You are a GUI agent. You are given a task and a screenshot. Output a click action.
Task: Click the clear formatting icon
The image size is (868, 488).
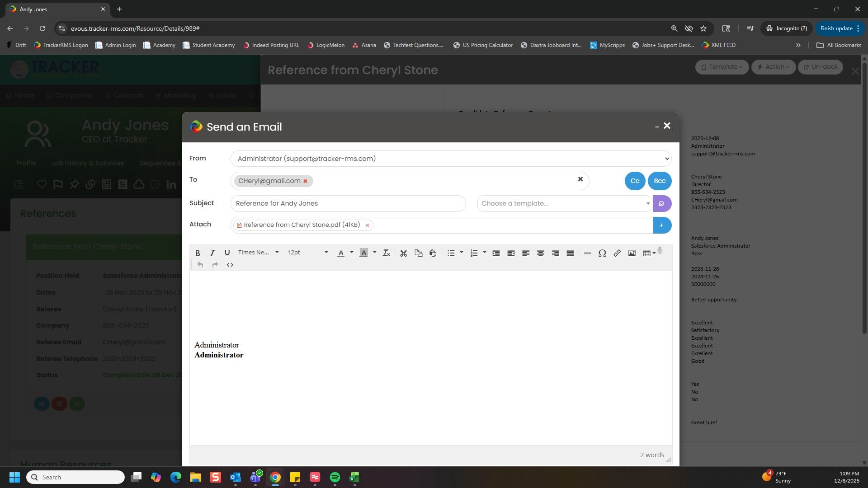pyautogui.click(x=386, y=253)
